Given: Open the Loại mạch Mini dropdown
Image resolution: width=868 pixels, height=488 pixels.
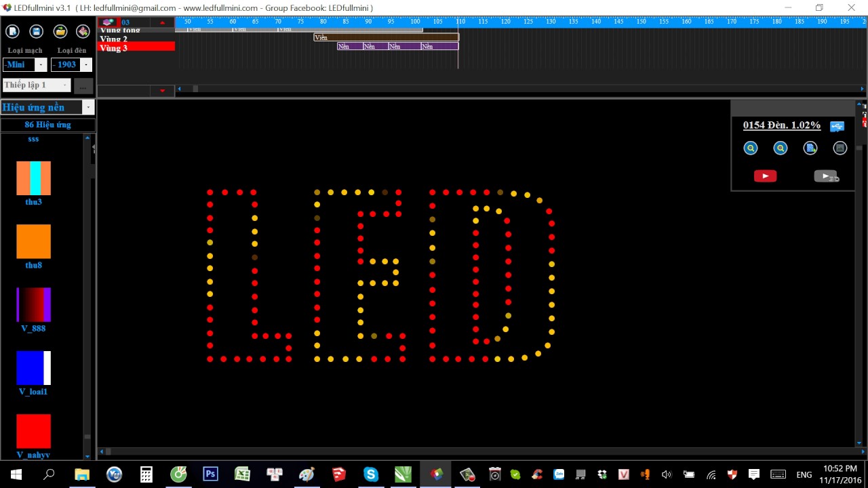Looking at the screenshot, I should tap(41, 64).
